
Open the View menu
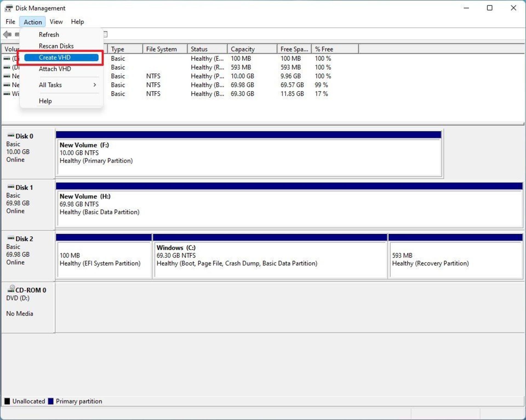[56, 22]
